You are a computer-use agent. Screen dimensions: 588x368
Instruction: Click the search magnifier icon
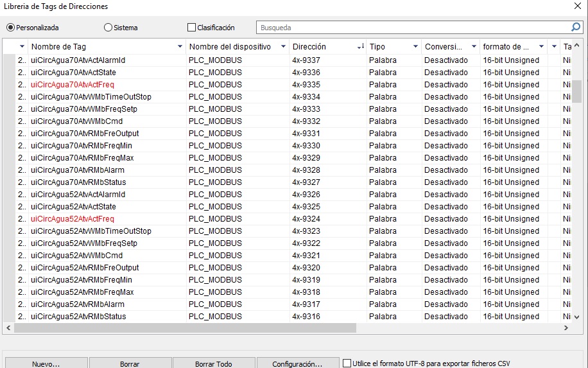pyautogui.click(x=576, y=28)
